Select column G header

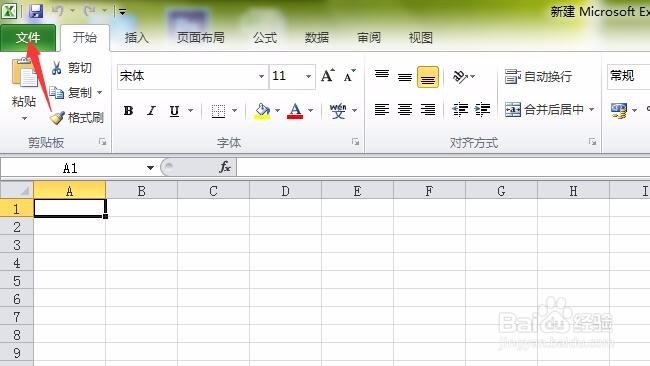(501, 191)
